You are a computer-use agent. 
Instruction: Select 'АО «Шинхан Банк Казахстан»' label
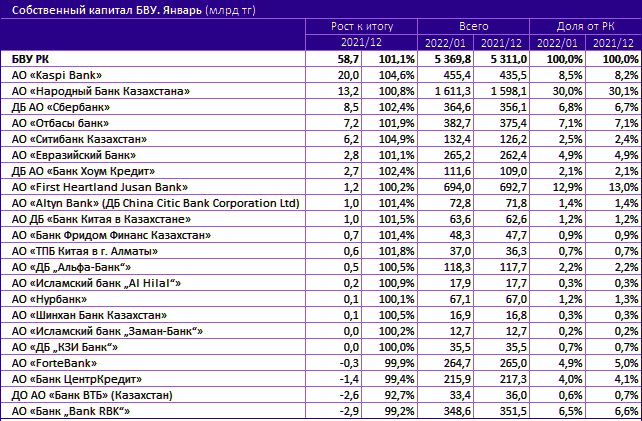point(89,315)
